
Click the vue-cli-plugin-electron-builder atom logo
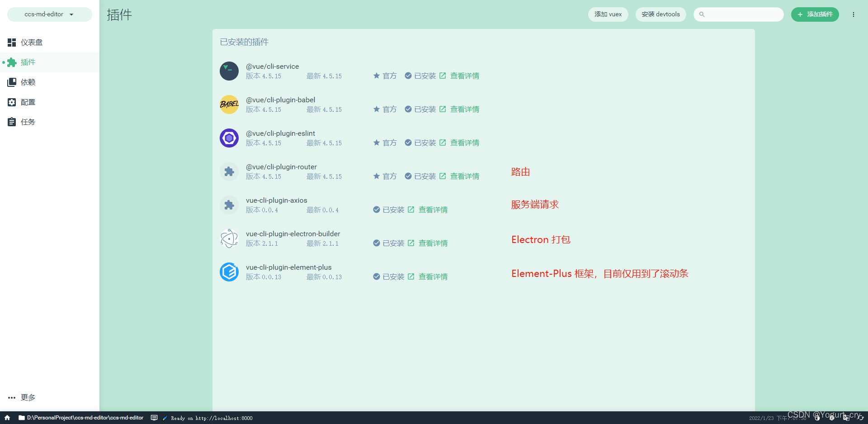pos(229,238)
